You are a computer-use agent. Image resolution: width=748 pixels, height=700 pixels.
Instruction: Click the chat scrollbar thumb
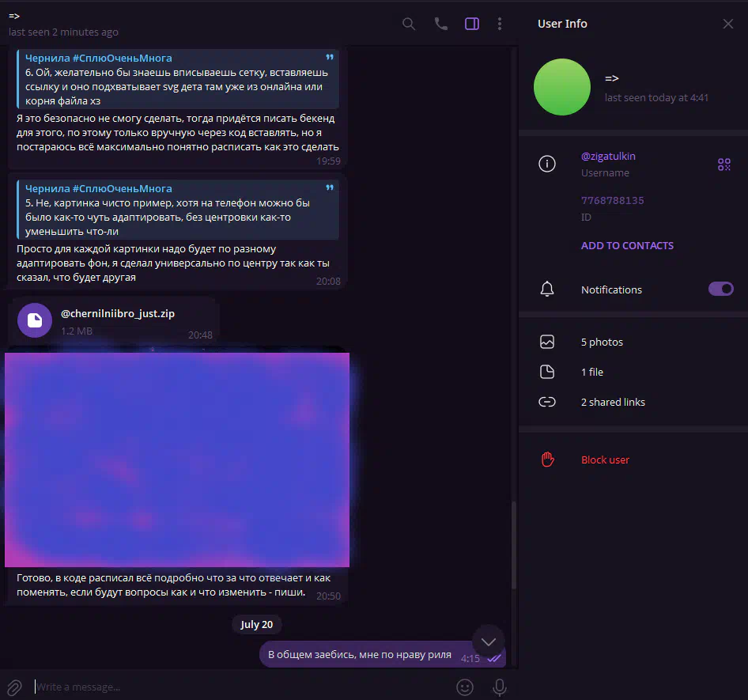point(514,545)
